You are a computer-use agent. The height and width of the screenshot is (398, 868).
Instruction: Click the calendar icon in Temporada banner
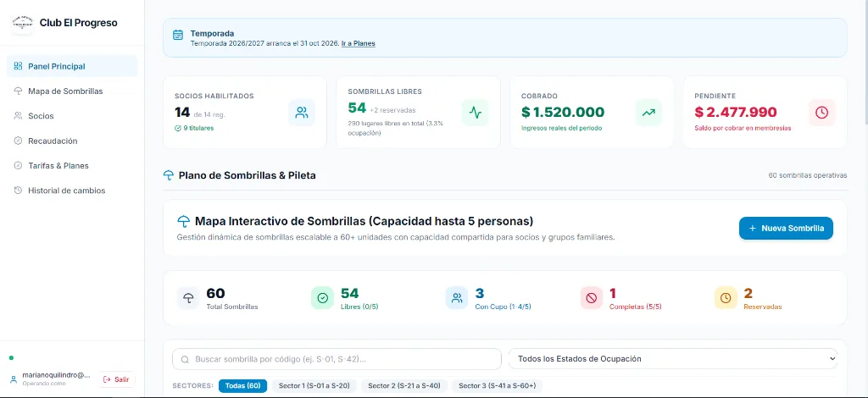click(178, 35)
